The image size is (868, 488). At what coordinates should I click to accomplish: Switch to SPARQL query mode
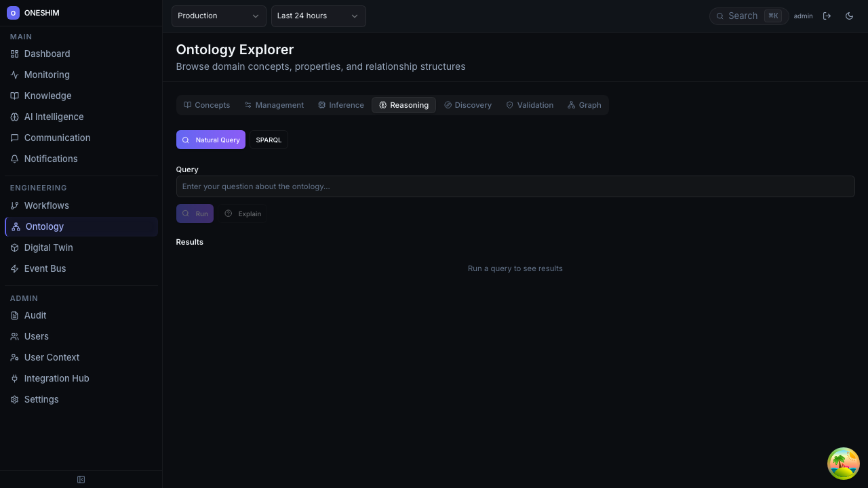click(269, 140)
